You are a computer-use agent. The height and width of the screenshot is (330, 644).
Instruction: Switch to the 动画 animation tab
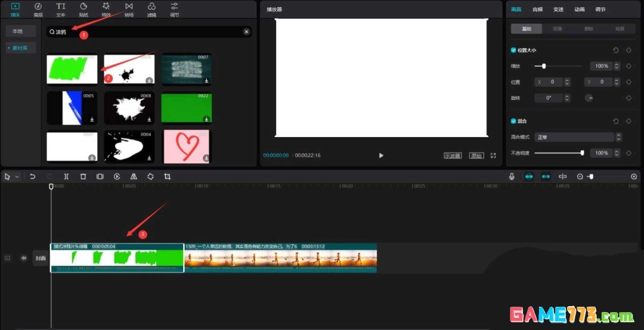point(579,10)
